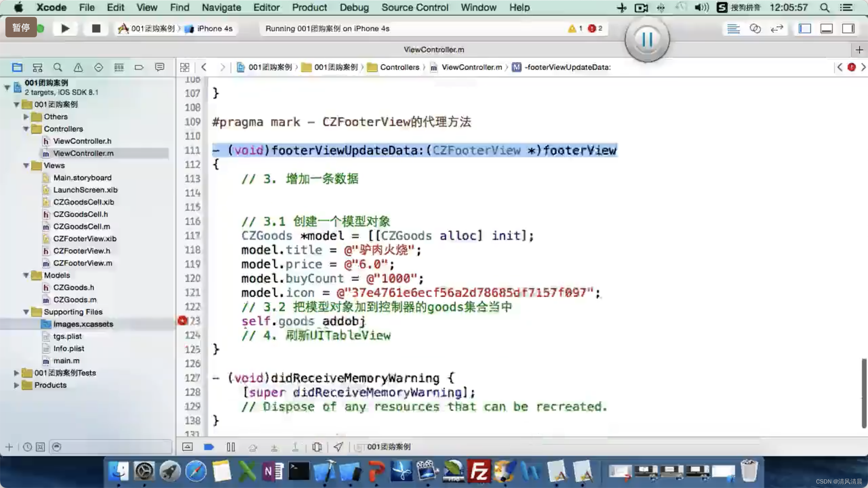868x488 pixels.
Task: Click the Stop button to halt execution
Action: (x=95, y=28)
